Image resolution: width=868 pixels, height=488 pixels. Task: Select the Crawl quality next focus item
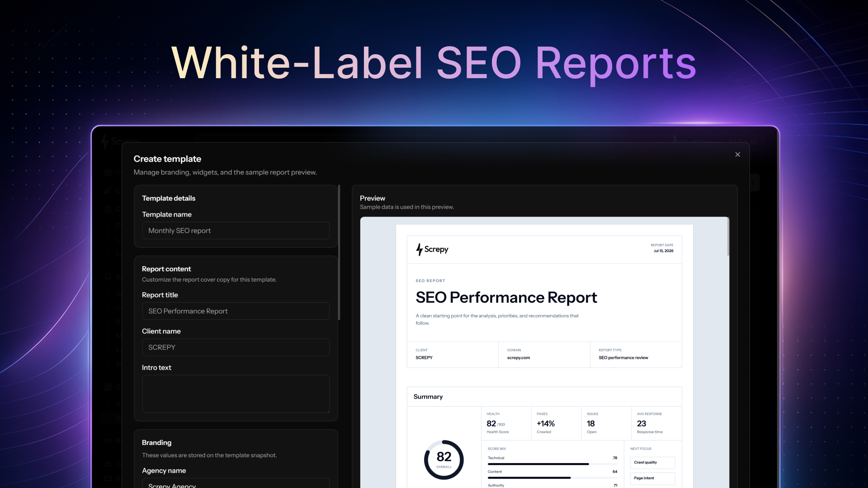click(652, 462)
